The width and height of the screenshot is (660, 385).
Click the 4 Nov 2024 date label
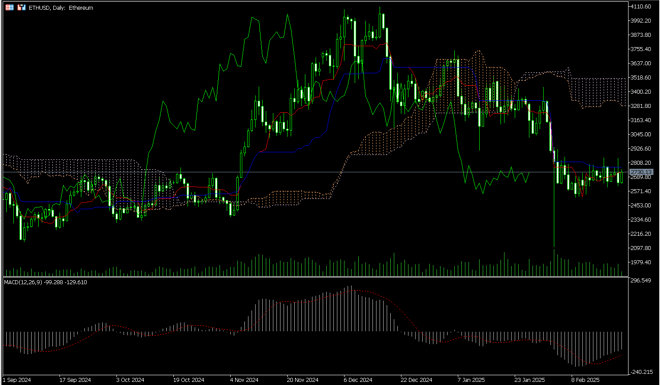[244, 380]
